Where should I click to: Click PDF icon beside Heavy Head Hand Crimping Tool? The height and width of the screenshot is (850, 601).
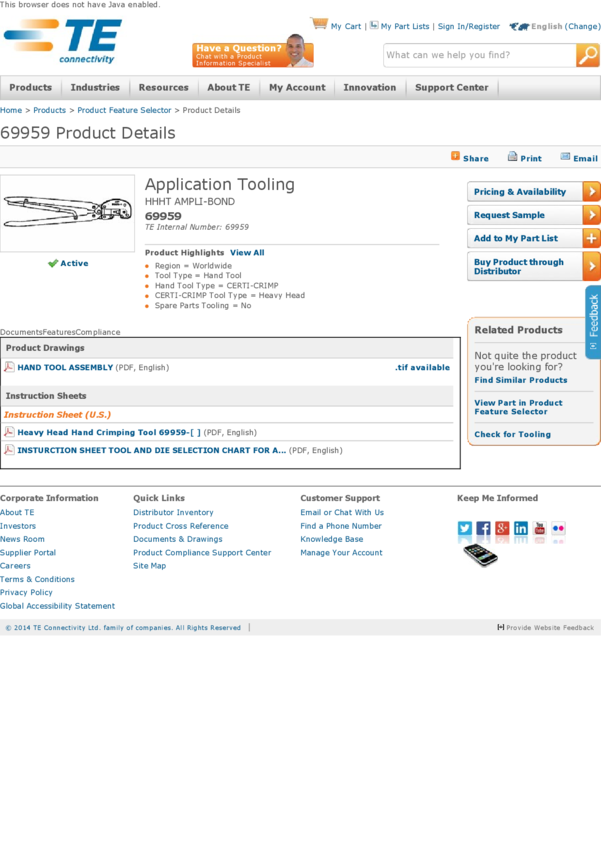pyautogui.click(x=9, y=432)
